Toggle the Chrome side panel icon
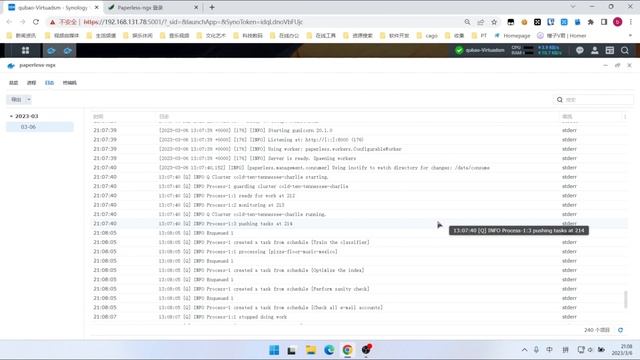Image resolution: width=640 pixels, height=360 pixels. pos(604,22)
